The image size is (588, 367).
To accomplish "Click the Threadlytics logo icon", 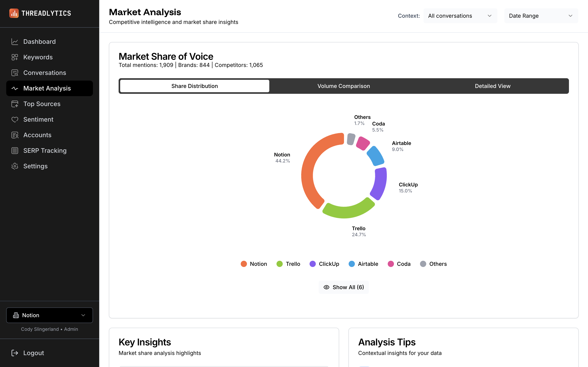I will pos(14,13).
